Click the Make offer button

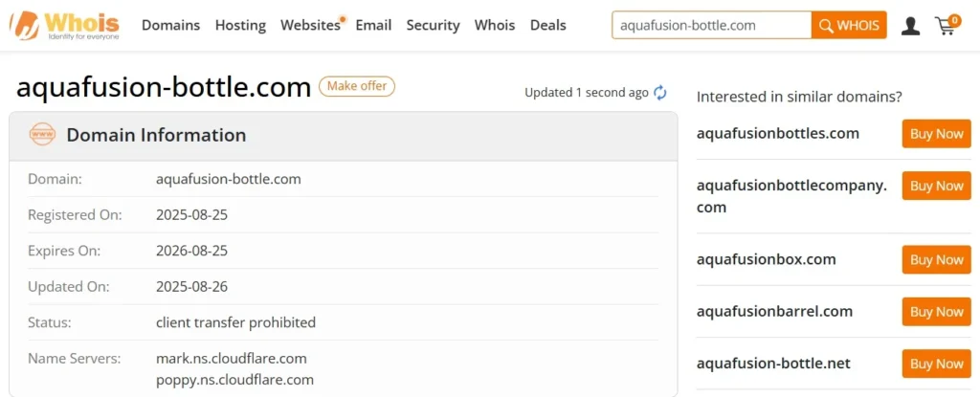point(357,86)
